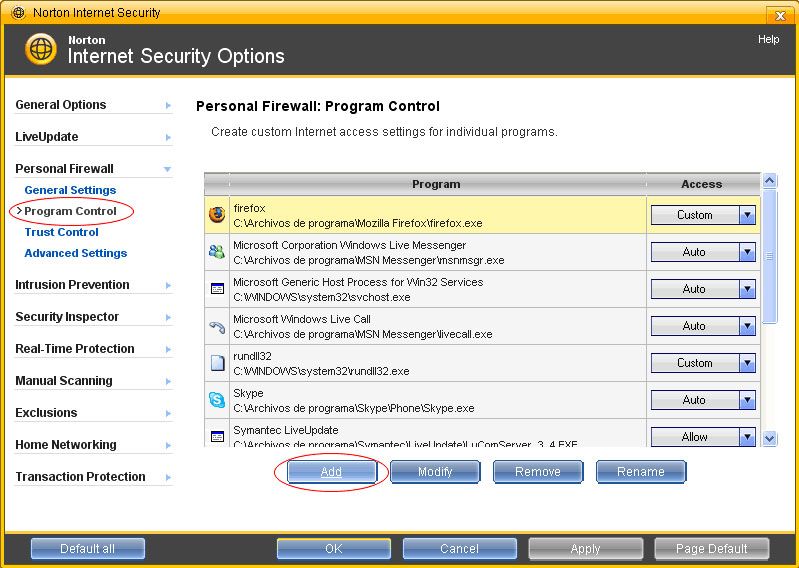Click the Add button
799x568 pixels.
click(x=331, y=472)
